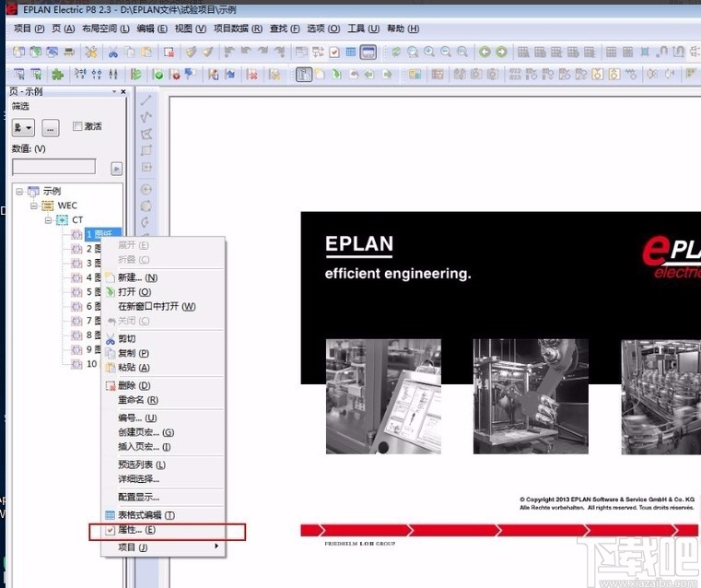
Task: Choose 重命名 (R) in context menu
Action: tap(163, 400)
